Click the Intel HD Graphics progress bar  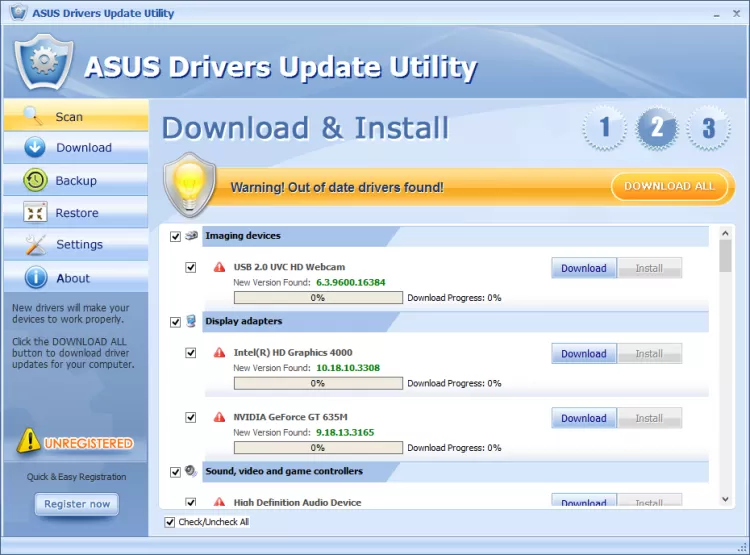click(x=318, y=383)
